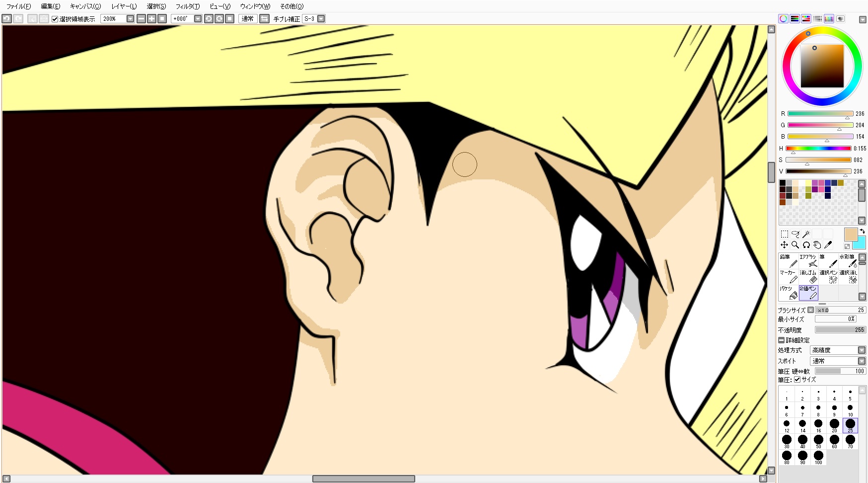Screen dimensions: 868x483
Task: Select the Hand pan tool
Action: (817, 245)
